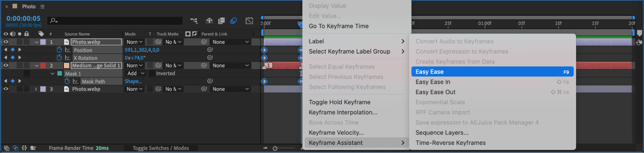Open Parent dropdown for layer 2
The width and height of the screenshot is (644, 153).
(230, 66)
